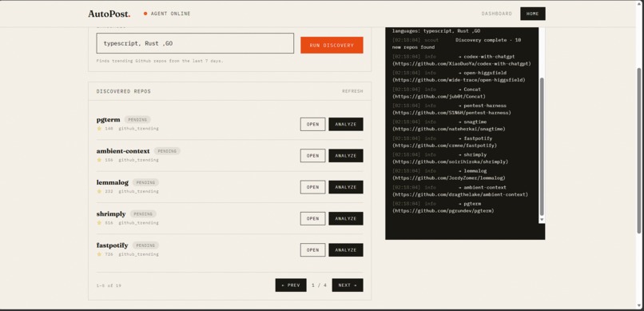Screen dimensions: 644x311
Task: Click the ambient-context GitHub URL in log
Action: pyautogui.click(x=460, y=194)
